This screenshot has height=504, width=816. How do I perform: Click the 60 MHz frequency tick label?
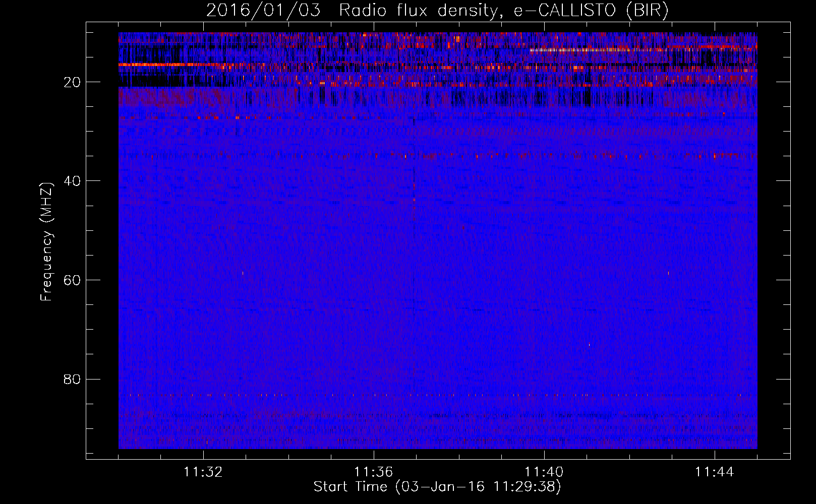pos(72,280)
